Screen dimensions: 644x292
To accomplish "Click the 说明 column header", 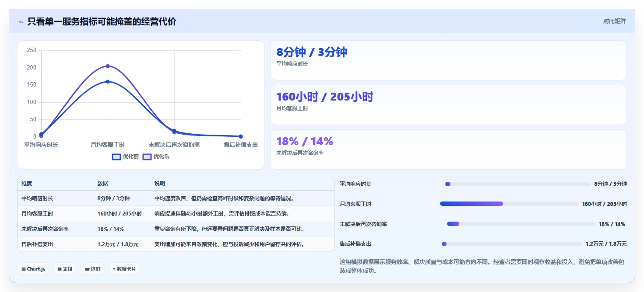I will (160, 184).
